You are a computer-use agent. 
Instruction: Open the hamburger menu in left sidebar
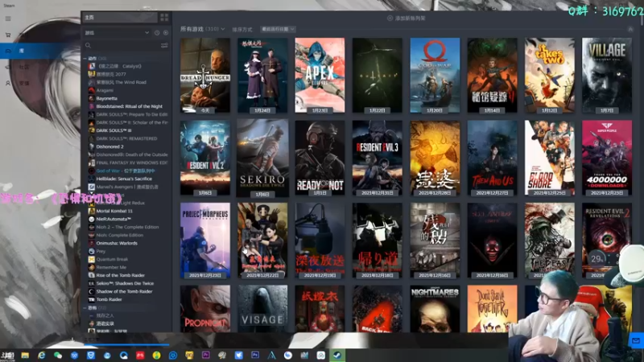8,19
